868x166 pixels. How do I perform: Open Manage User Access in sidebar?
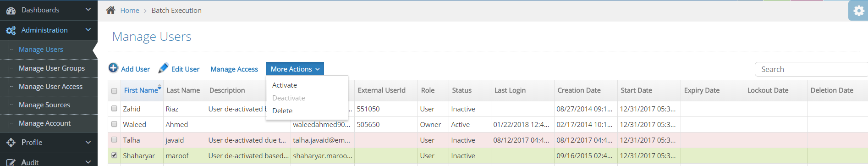click(50, 87)
